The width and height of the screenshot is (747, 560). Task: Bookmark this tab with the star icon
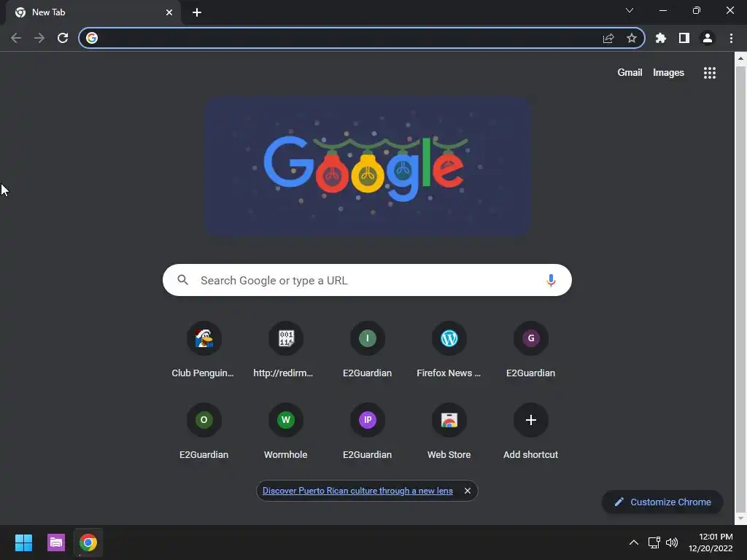[x=632, y=38]
